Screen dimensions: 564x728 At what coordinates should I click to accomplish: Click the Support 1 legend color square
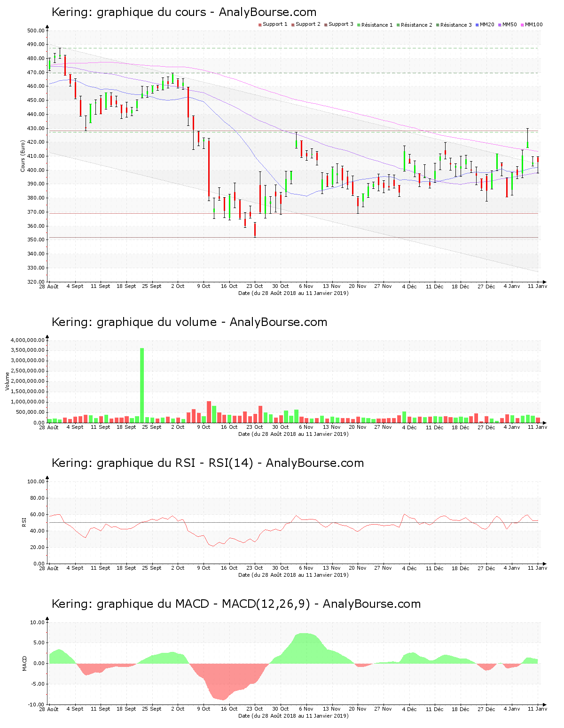click(x=260, y=24)
